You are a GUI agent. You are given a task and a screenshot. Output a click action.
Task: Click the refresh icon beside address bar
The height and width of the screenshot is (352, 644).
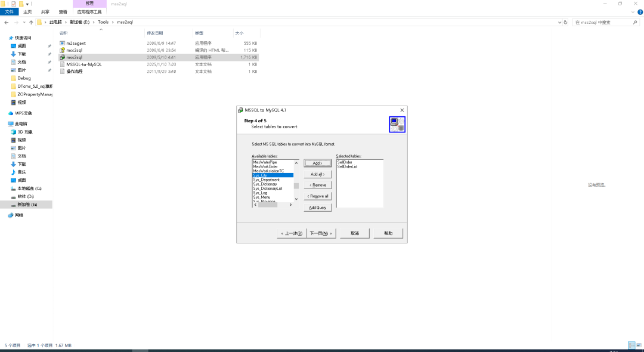[x=565, y=22]
